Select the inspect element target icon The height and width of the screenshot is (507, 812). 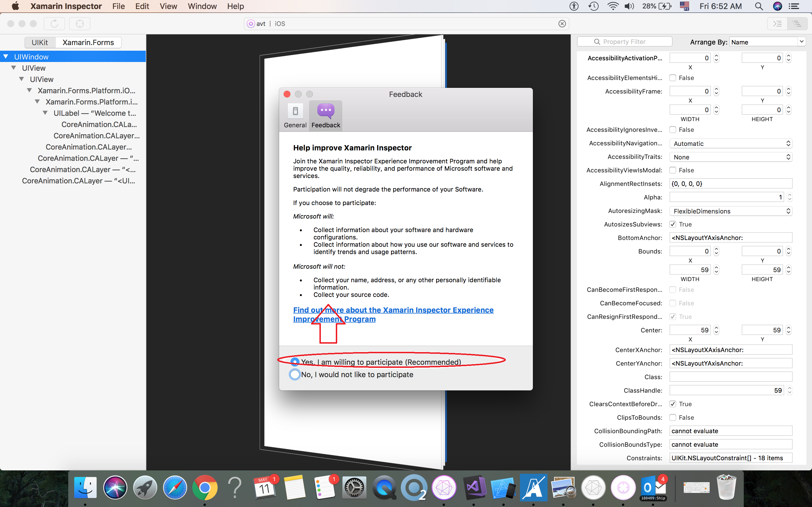(x=80, y=23)
